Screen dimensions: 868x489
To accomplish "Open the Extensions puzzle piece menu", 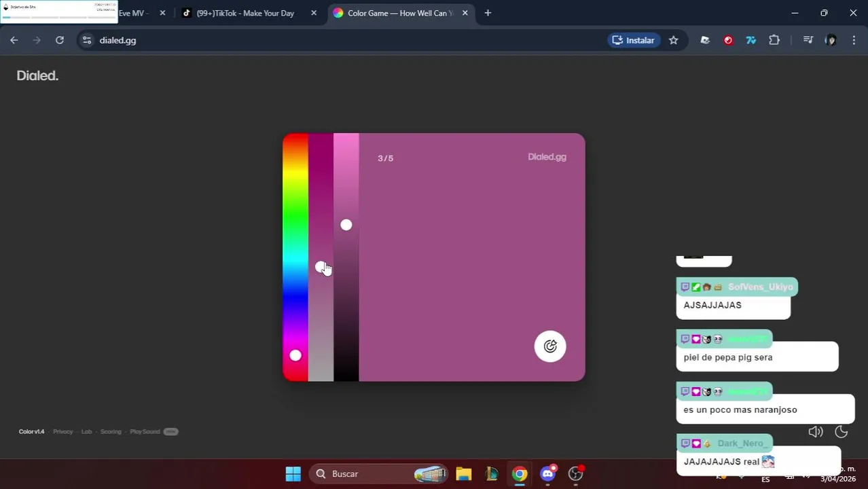I will pyautogui.click(x=774, y=40).
